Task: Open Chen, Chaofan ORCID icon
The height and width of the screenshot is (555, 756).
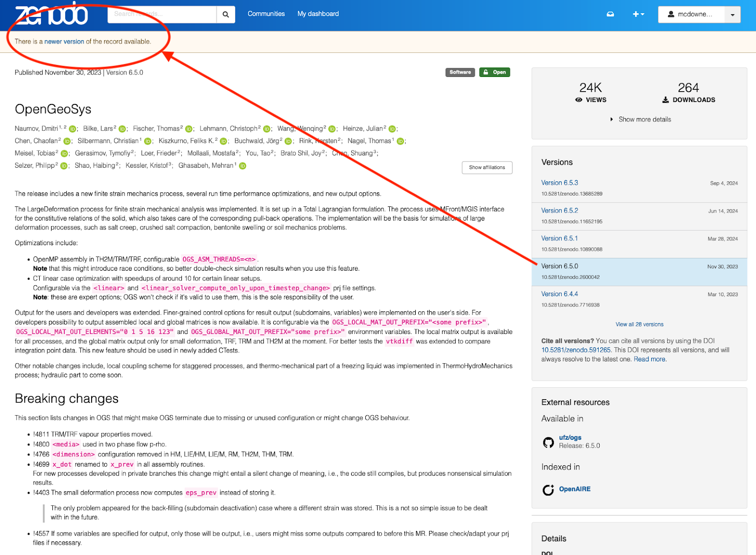Action: click(x=67, y=141)
